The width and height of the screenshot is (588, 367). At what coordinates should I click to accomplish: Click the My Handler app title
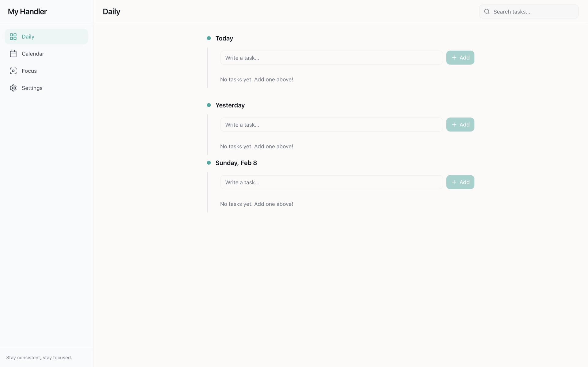[27, 12]
